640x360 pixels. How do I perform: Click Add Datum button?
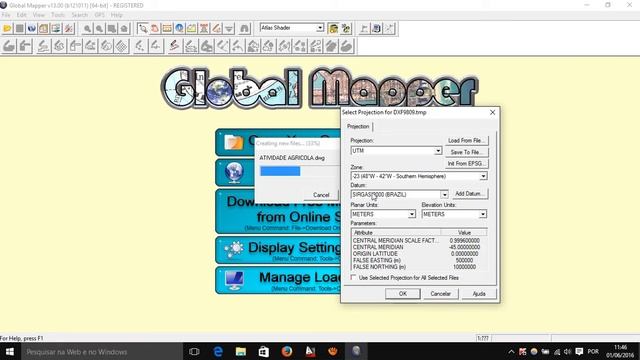click(469, 194)
